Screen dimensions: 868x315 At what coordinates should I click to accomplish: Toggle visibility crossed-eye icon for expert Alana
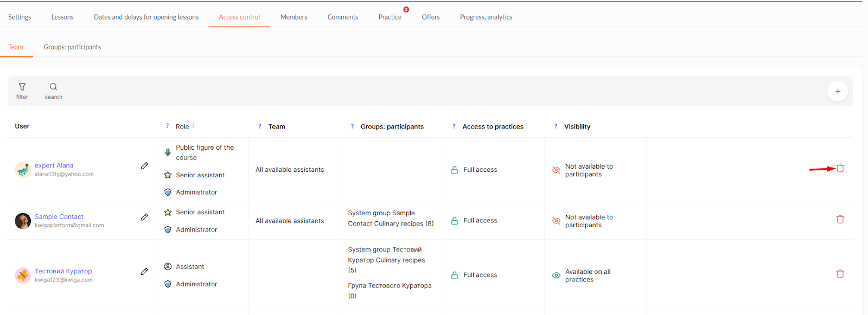point(556,170)
